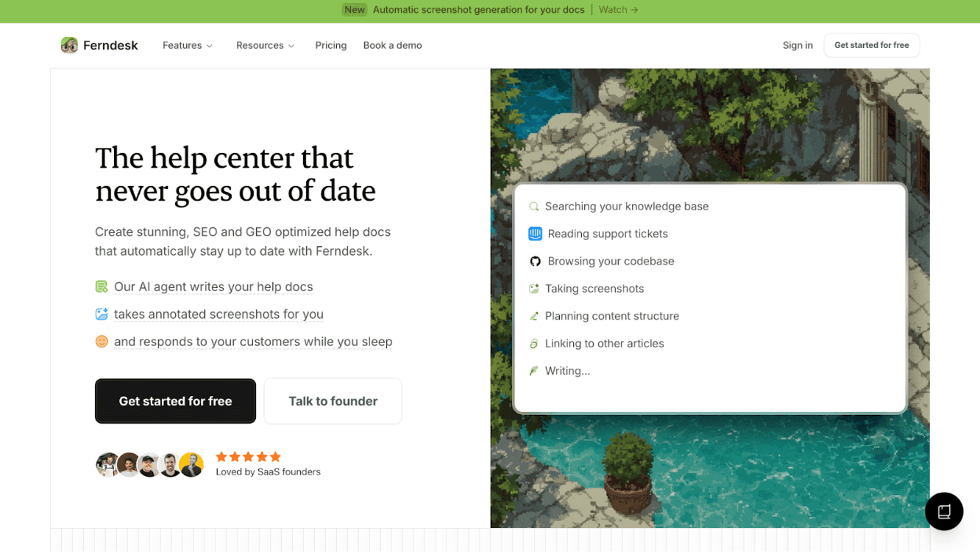Click the Intercom icon beside Reading support tickets
Viewport: 980px width, 557px height.
[535, 234]
